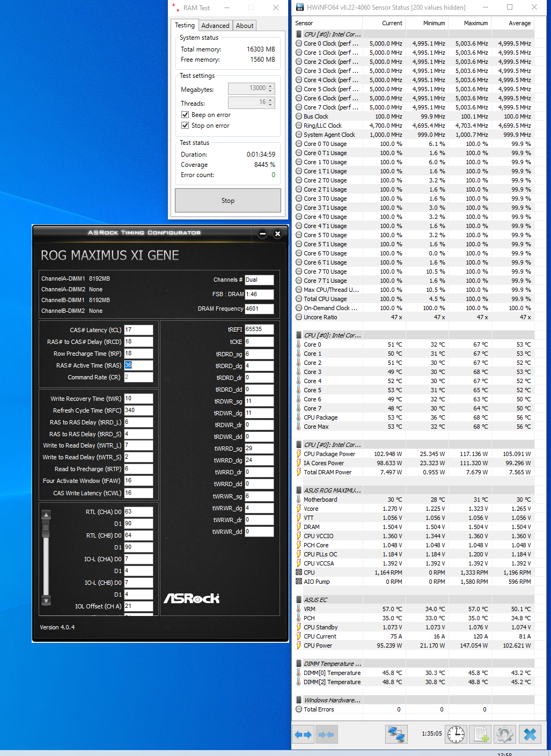Collapse the ASUS EC sensor group
The image size is (551, 756).
pos(299,600)
